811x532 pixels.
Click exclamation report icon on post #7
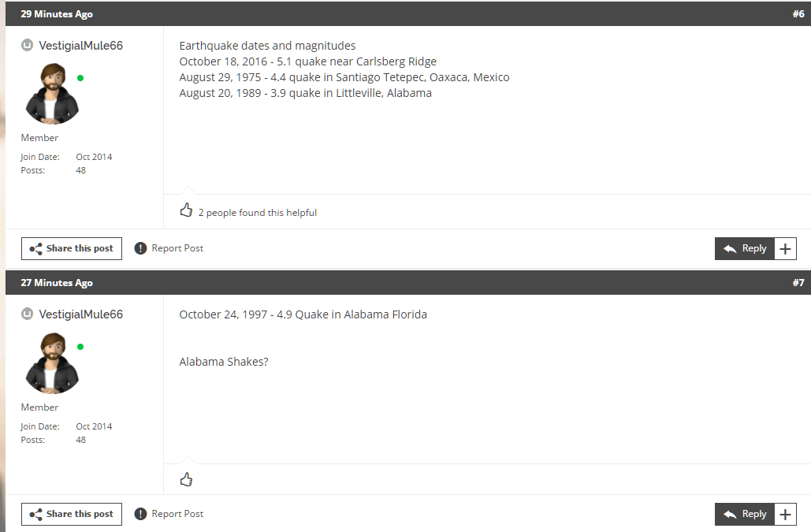pos(140,514)
